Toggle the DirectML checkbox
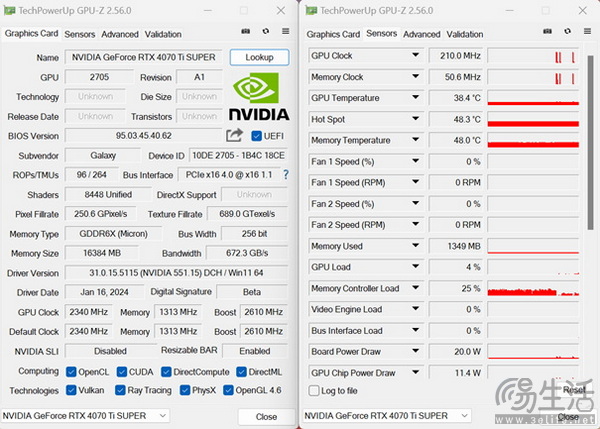Image resolution: width=600 pixels, height=429 pixels. 241,372
